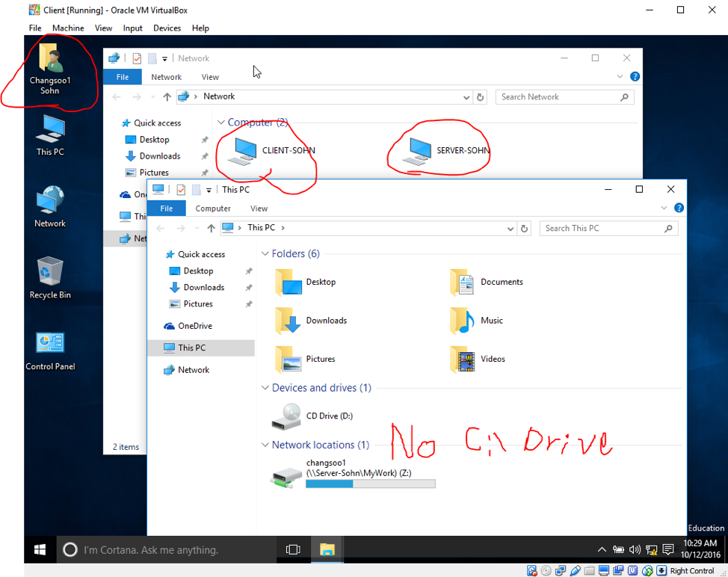The height and width of the screenshot is (577, 728).
Task: Click Properties quick access icon in Network titlebar
Action: (x=137, y=58)
